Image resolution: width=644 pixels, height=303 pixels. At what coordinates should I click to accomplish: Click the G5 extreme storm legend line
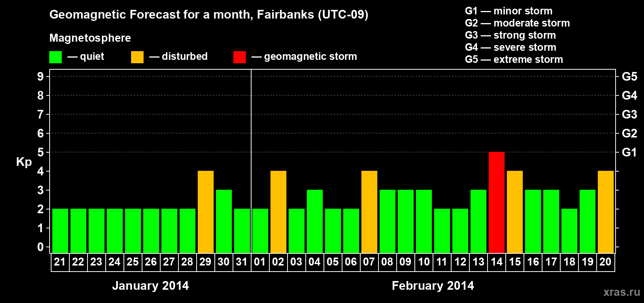514,59
